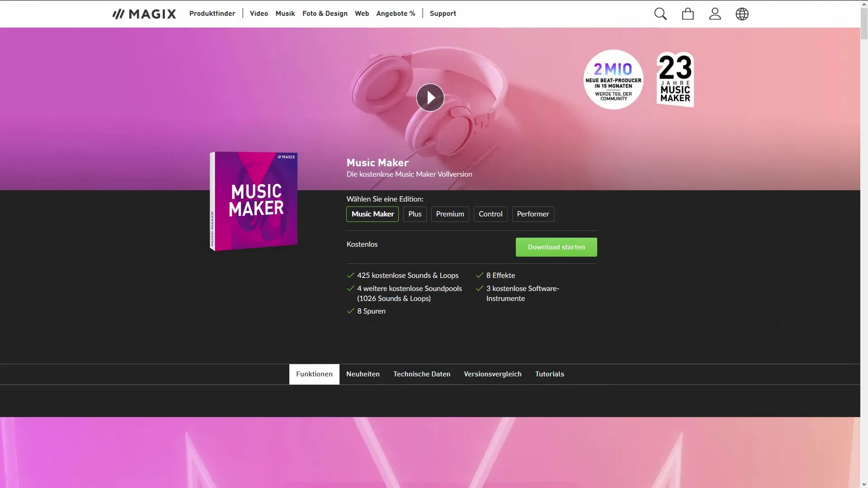
Task: Play the headphones promo video
Action: 430,98
